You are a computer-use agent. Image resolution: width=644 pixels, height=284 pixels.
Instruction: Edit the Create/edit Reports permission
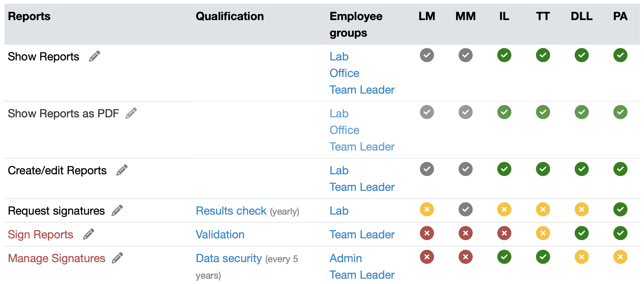click(x=122, y=170)
